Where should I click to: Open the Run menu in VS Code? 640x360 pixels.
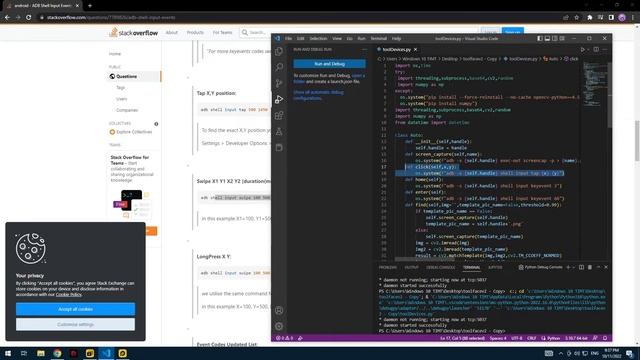tap(361, 38)
